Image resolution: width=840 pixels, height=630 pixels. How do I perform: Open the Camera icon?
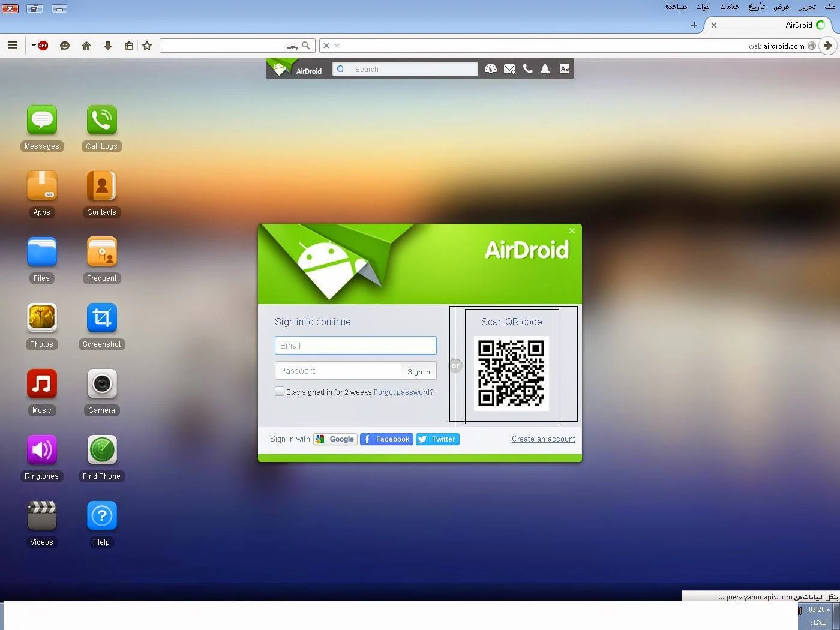point(102,385)
